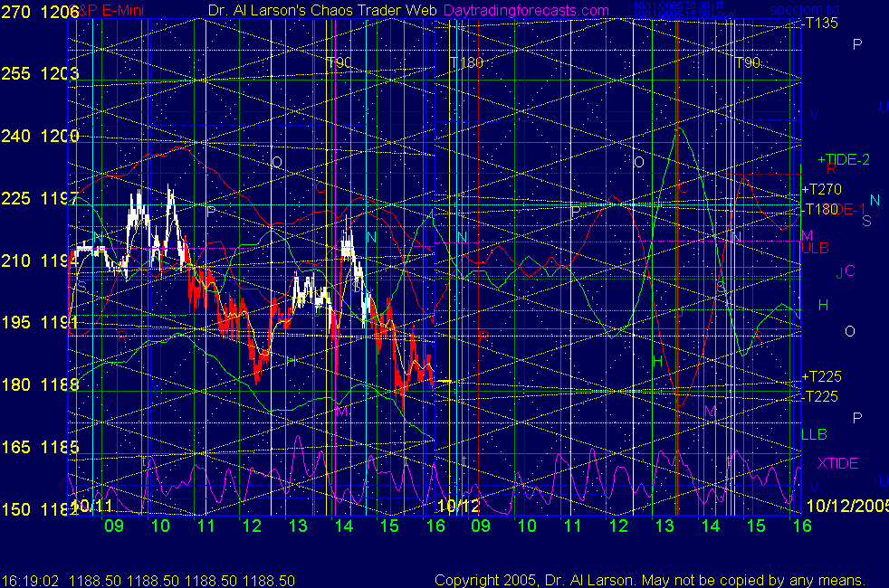Select the green "+TIDE-2" legend label
This screenshot has height=588, width=889.
click(x=844, y=160)
